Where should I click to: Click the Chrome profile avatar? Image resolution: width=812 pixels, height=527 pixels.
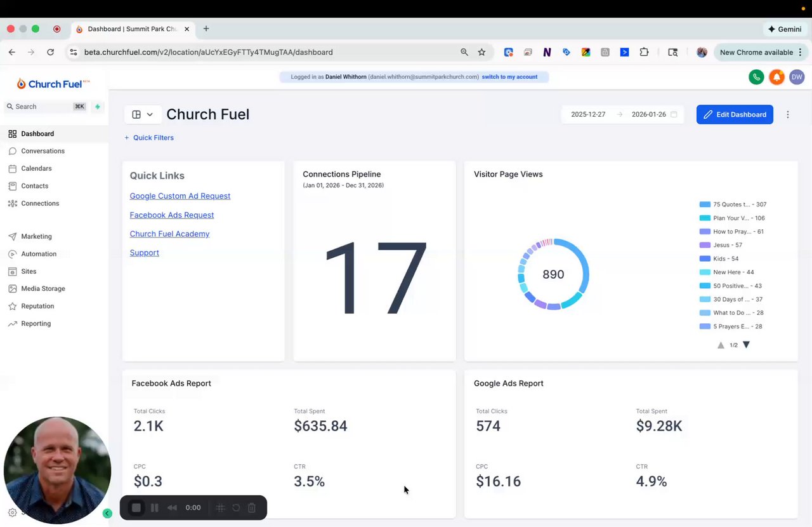click(x=702, y=52)
